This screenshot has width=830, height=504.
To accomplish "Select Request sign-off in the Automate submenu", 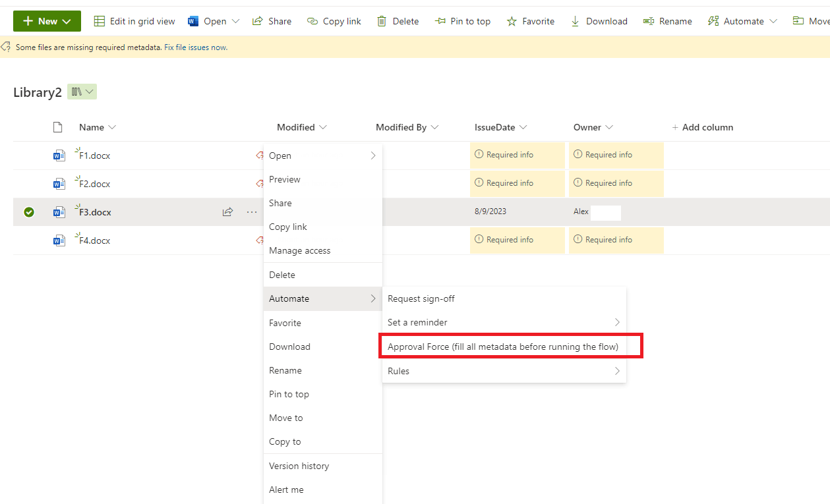I will (x=421, y=298).
